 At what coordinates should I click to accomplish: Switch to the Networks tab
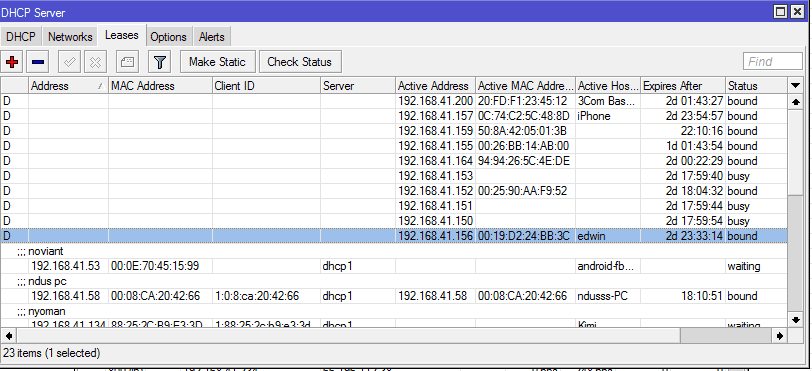[70, 37]
